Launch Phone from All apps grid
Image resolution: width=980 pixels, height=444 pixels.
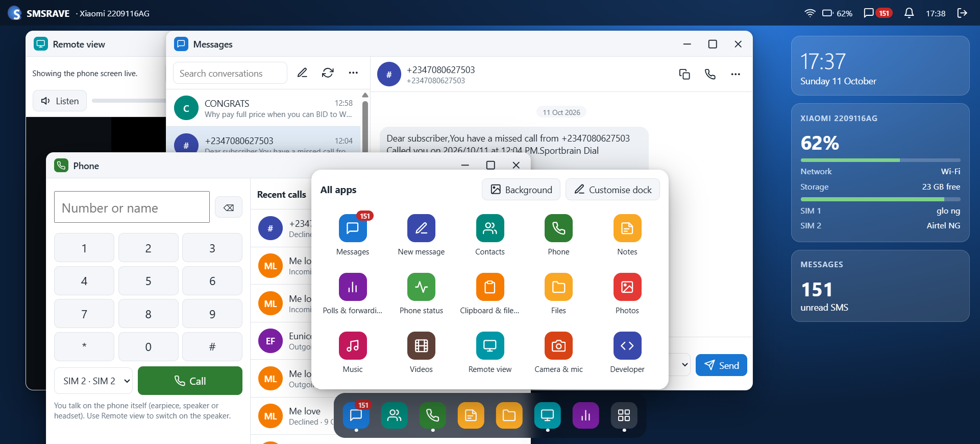(x=558, y=228)
